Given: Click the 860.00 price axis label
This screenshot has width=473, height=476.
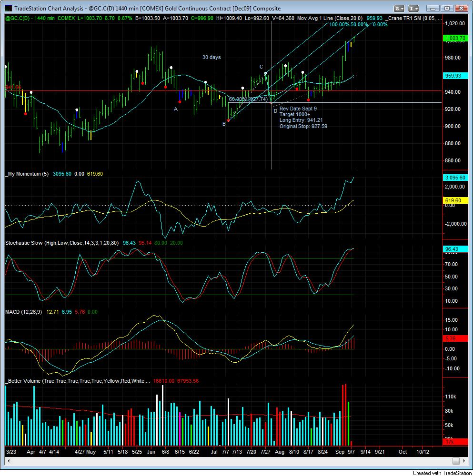Looking at the screenshot, I should pyautogui.click(x=453, y=160).
